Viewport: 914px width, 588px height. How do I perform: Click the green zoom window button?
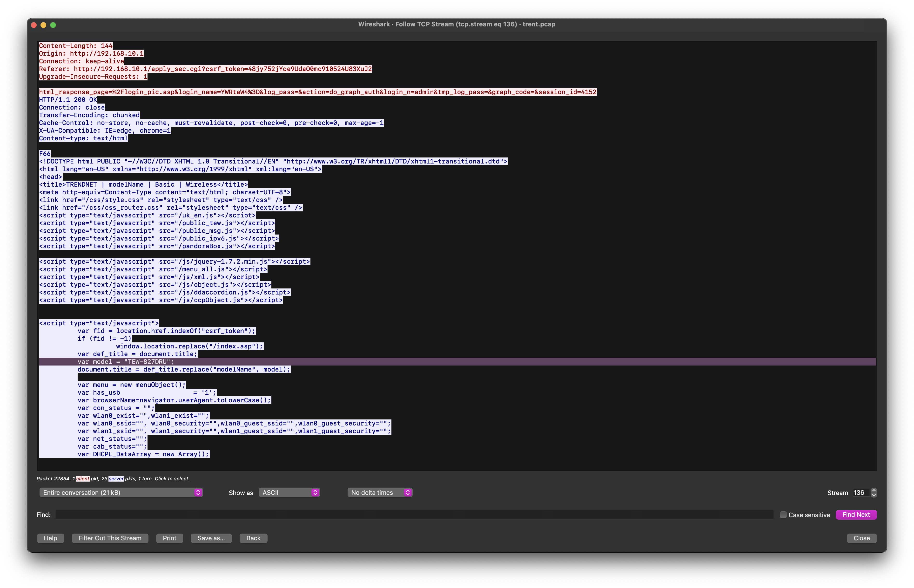pyautogui.click(x=53, y=25)
